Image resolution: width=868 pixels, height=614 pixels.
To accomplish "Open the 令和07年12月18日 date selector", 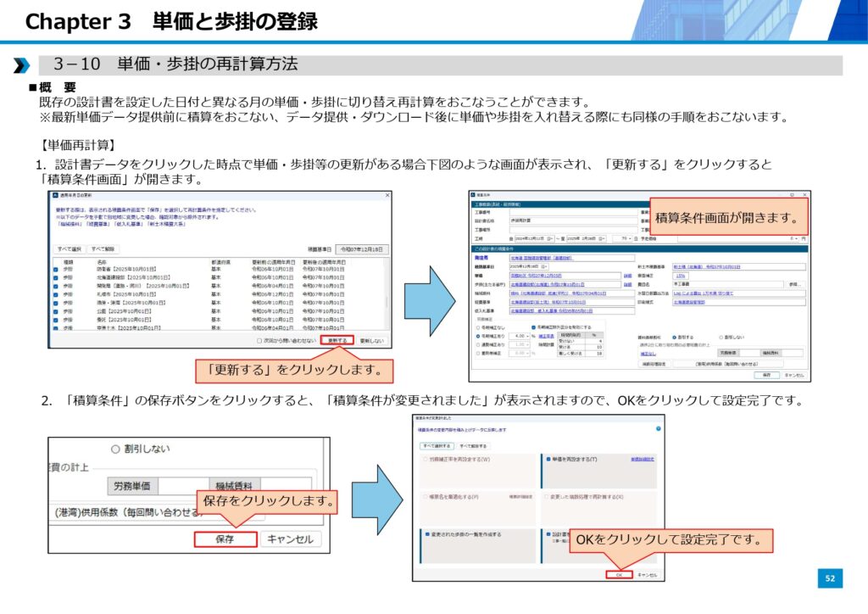I will click(360, 249).
